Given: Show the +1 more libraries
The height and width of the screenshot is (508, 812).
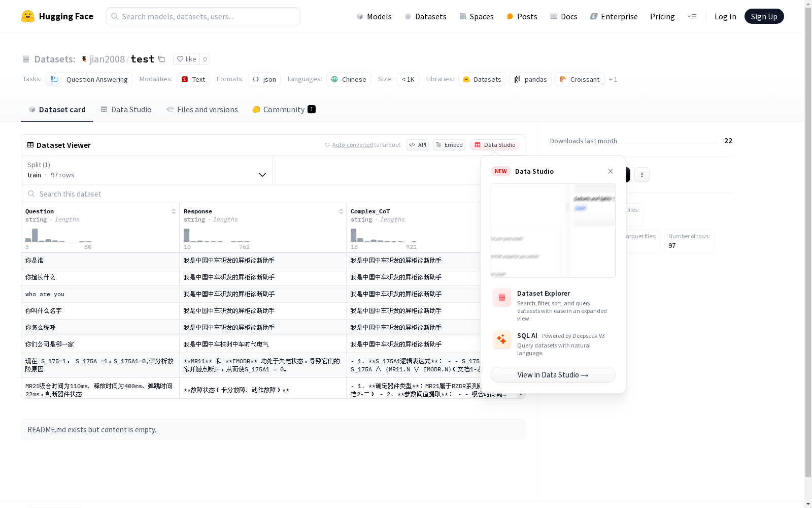Looking at the screenshot, I should click(613, 79).
